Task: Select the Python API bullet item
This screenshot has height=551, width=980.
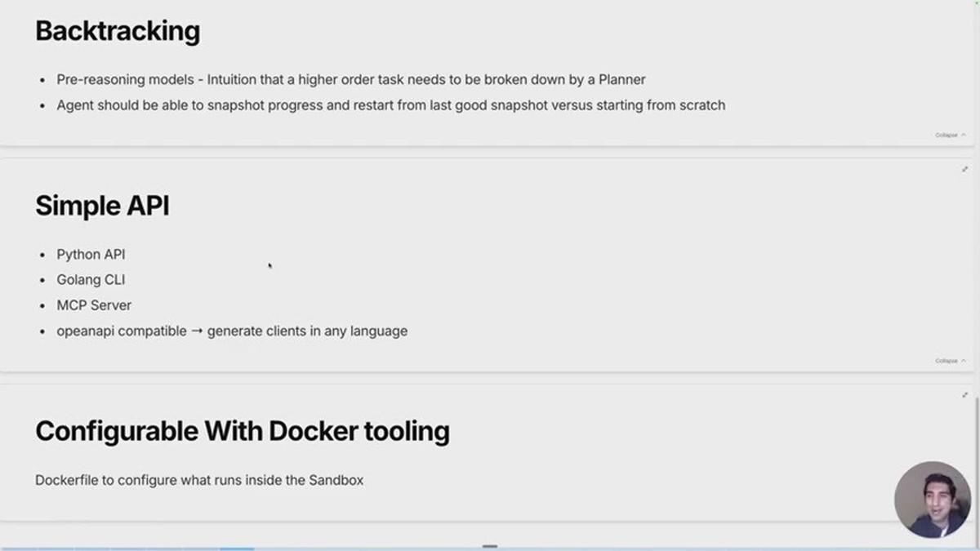Action: click(x=91, y=255)
